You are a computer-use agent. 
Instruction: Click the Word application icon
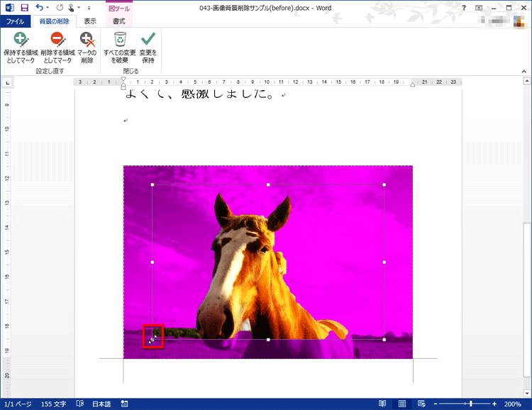tap(9, 8)
